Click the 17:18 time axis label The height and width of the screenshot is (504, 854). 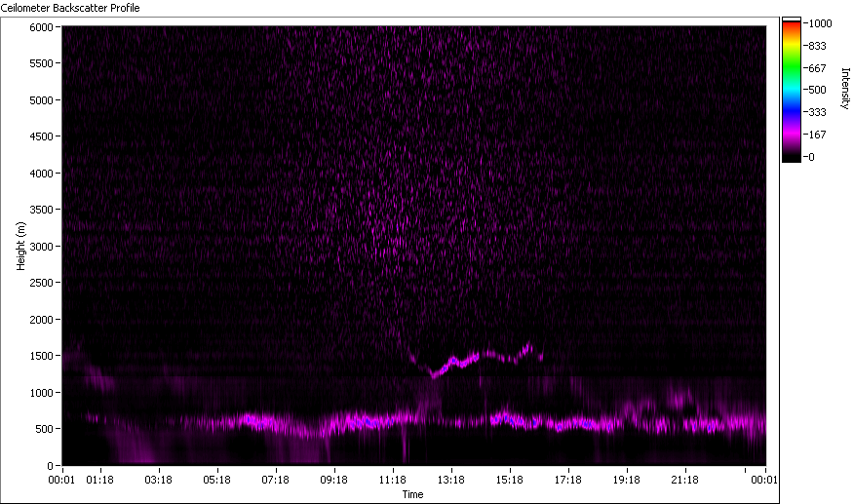coord(567,480)
